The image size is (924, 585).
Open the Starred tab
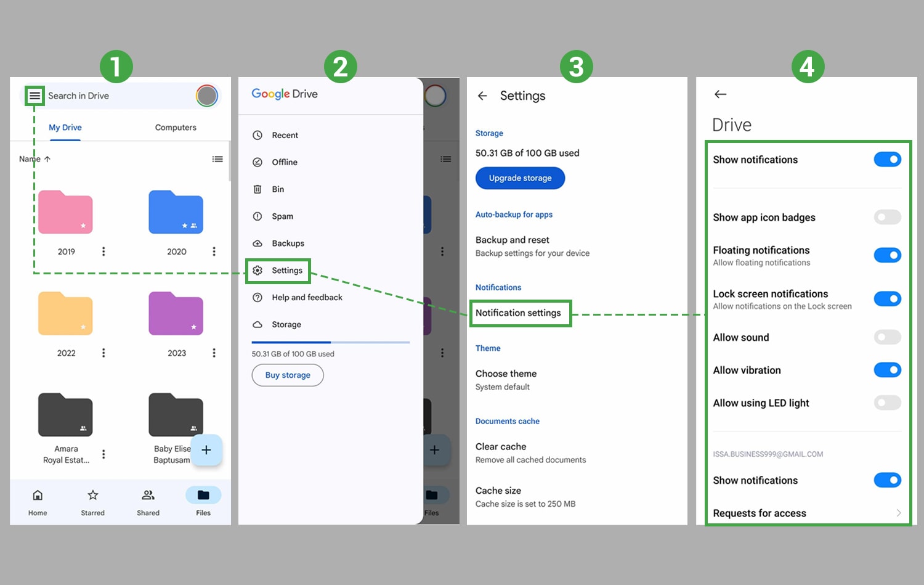click(92, 502)
